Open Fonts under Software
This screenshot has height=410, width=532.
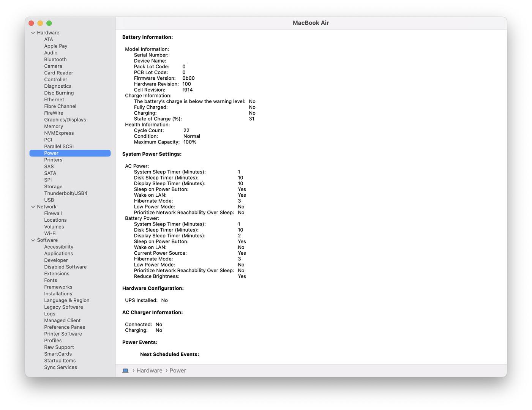(51, 281)
